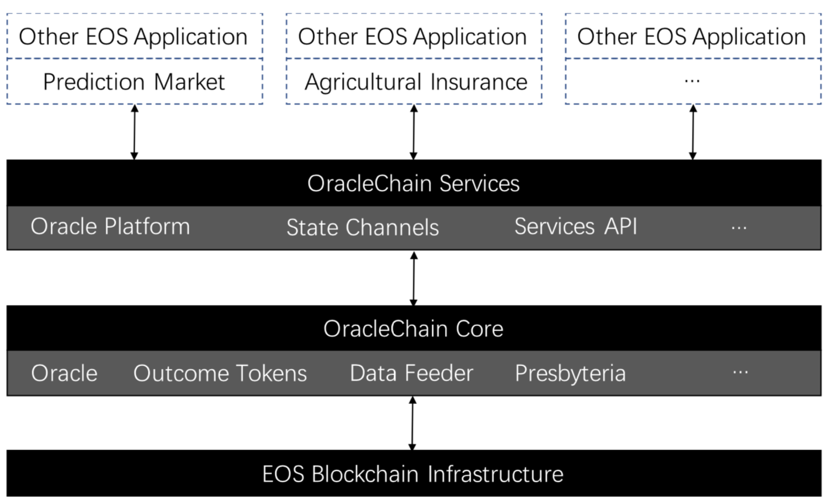Click the arrow above EOS Blockchain Infrastructure
The width and height of the screenshot is (830, 504).
click(412, 423)
